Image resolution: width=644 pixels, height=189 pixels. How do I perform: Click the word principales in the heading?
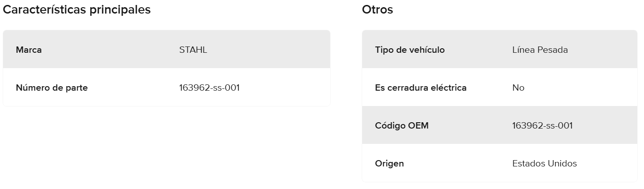tap(122, 9)
